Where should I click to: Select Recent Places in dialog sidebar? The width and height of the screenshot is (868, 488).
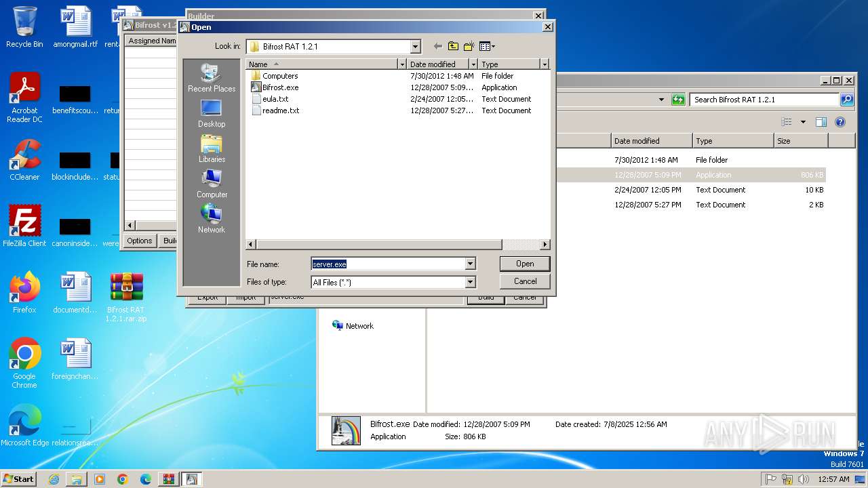(x=212, y=79)
